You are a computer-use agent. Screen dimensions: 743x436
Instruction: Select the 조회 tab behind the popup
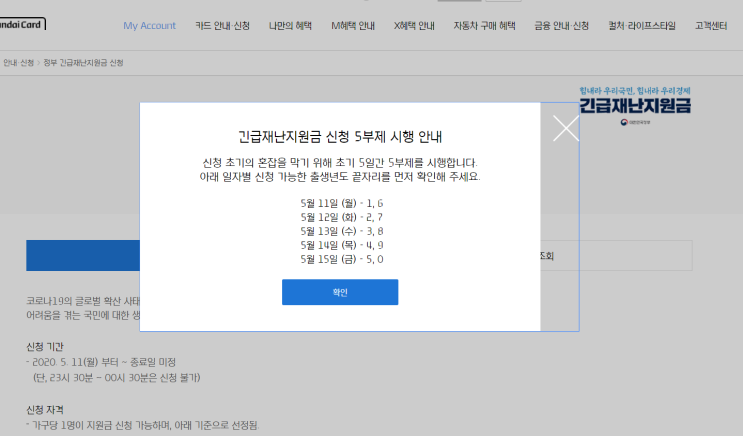616,255
